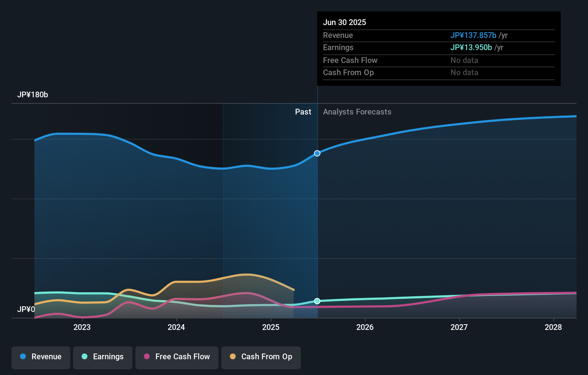Hide the Free Cash Flow series
588x375 pixels.
point(177,357)
